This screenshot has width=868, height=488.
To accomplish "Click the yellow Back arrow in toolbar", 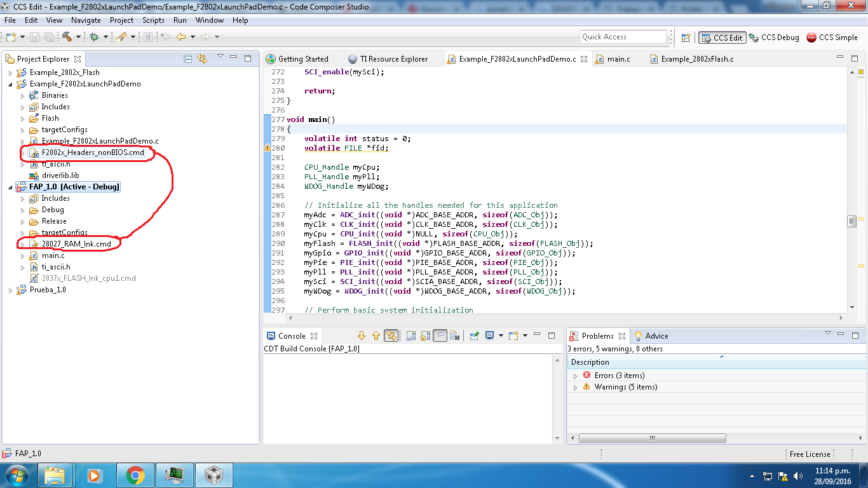I will click(181, 37).
